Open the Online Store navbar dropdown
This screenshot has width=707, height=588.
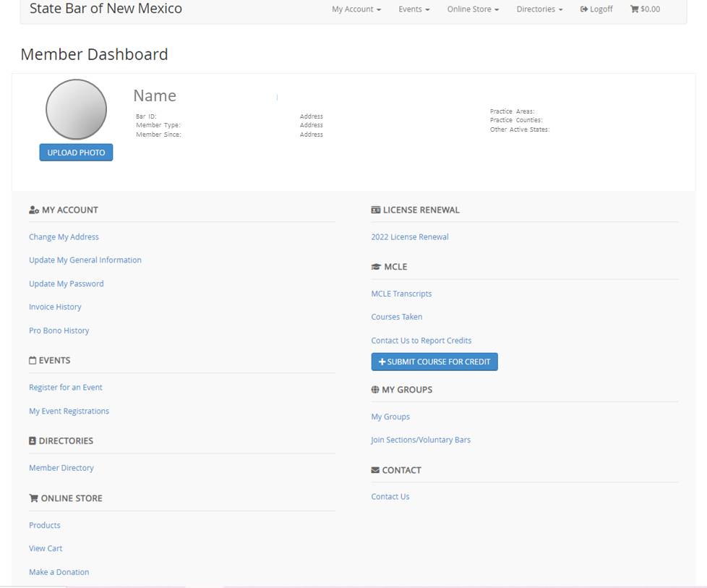473,9
